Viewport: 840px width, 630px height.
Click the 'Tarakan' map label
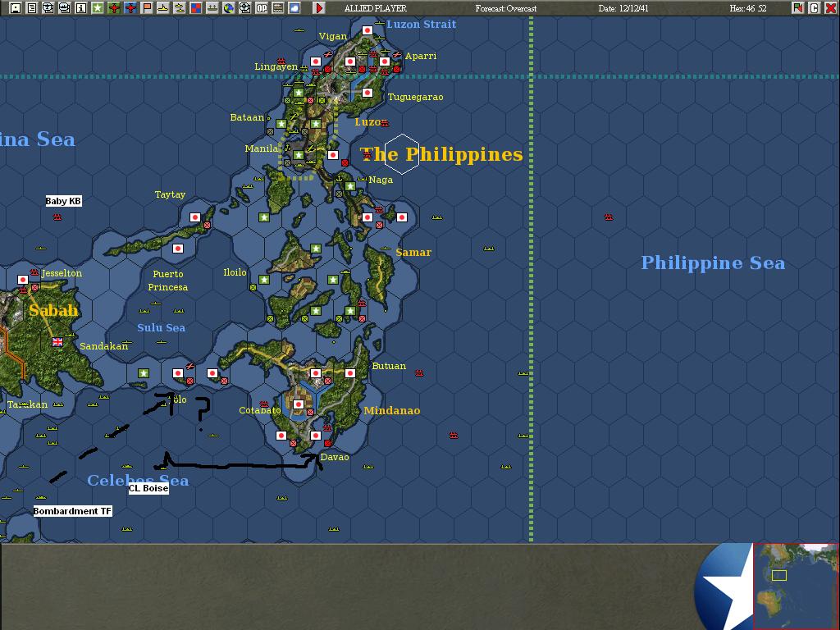click(x=27, y=404)
